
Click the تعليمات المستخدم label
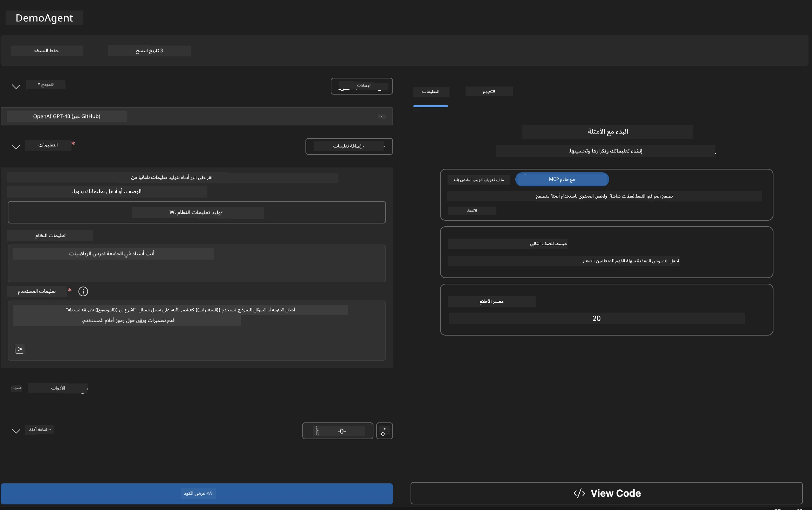(x=37, y=291)
